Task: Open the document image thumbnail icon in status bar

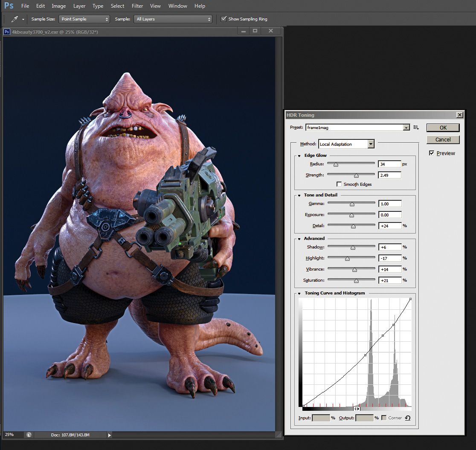Action: click(29, 435)
